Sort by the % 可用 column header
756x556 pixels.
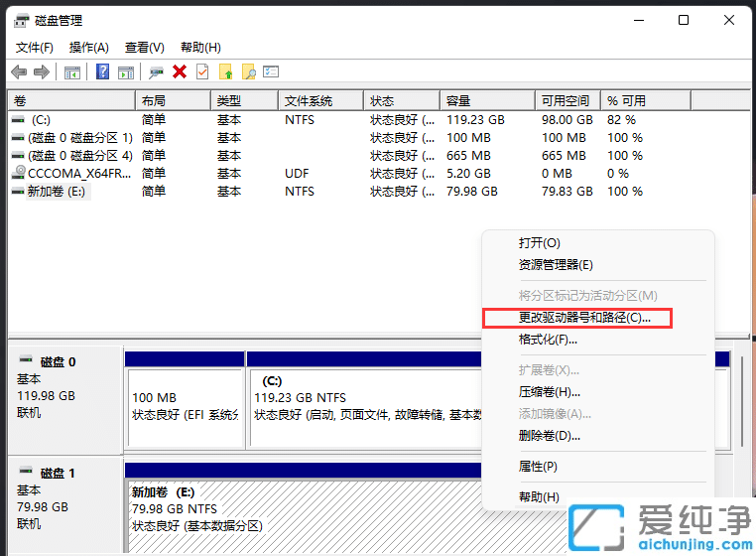646,101
